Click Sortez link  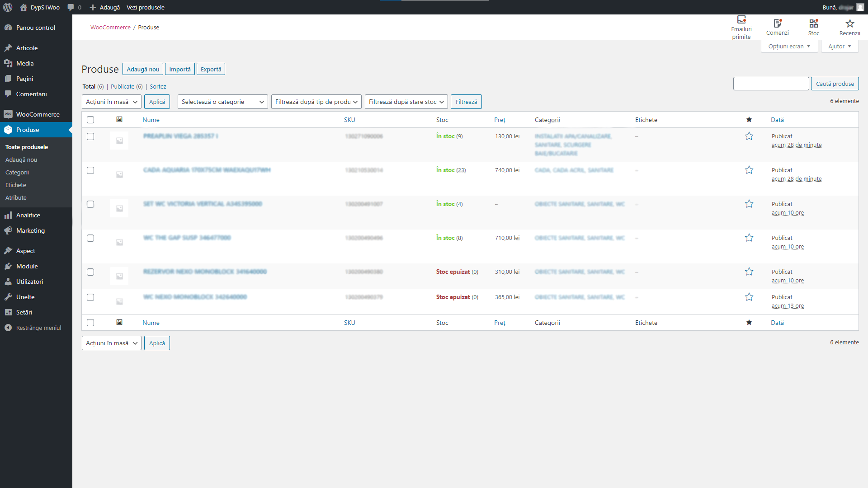(158, 86)
